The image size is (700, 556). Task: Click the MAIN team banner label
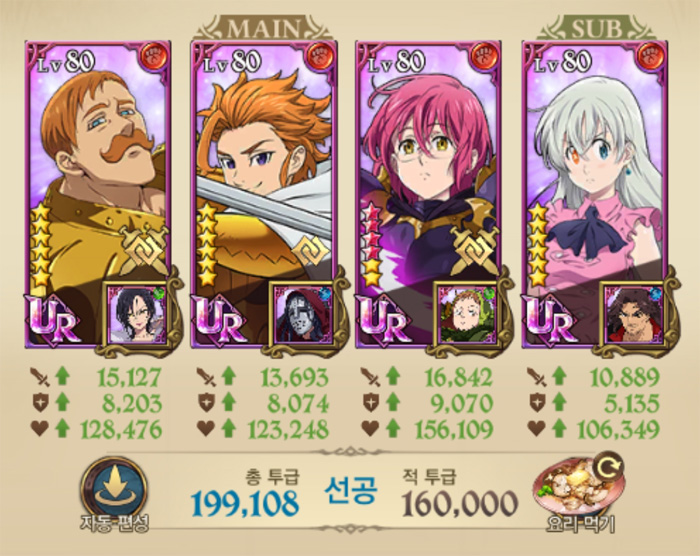pos(263,29)
